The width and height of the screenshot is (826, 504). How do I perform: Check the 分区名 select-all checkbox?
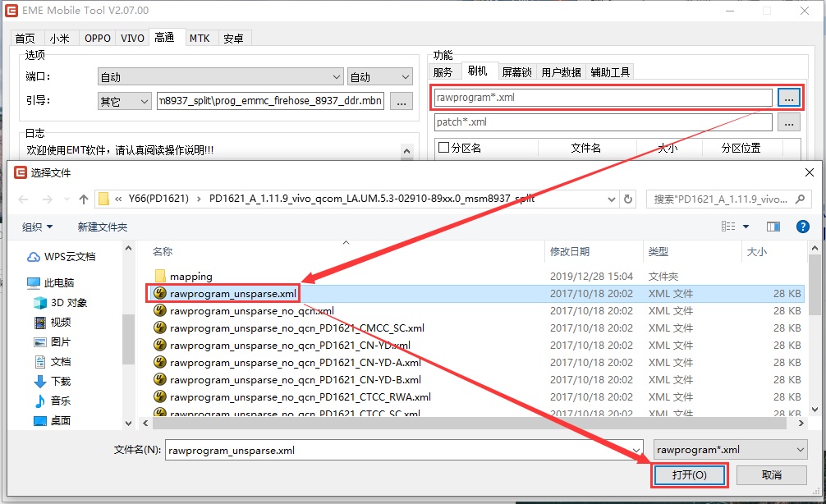[x=444, y=149]
